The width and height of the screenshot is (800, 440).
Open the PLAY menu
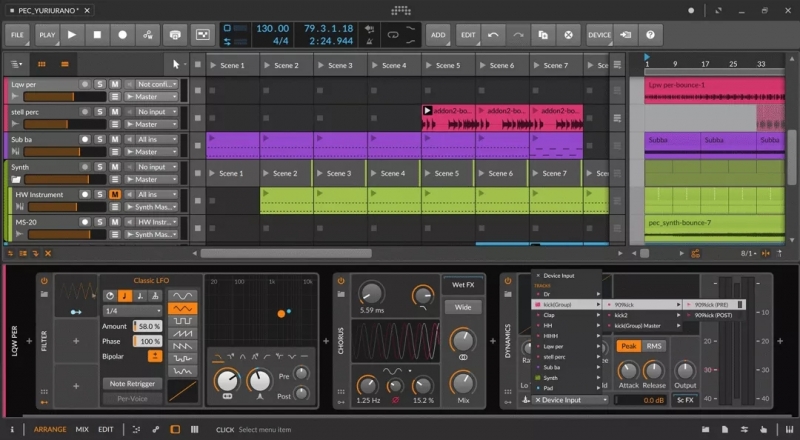(x=47, y=35)
